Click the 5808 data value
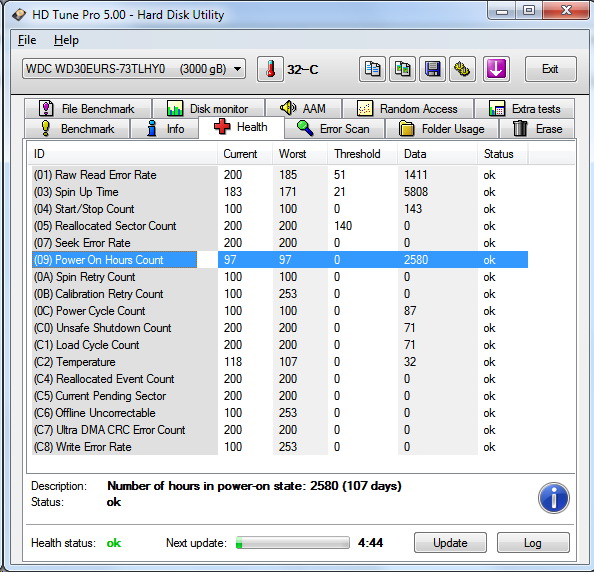 (x=416, y=192)
